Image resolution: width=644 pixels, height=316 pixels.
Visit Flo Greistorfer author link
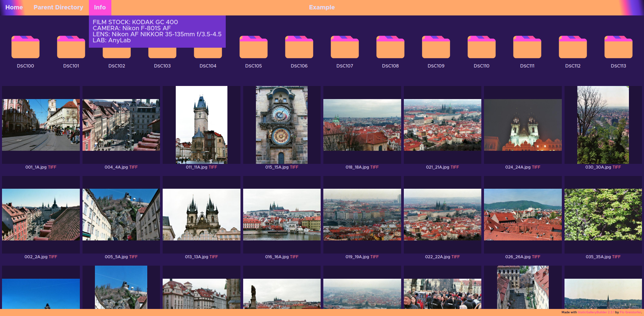pos(630,312)
